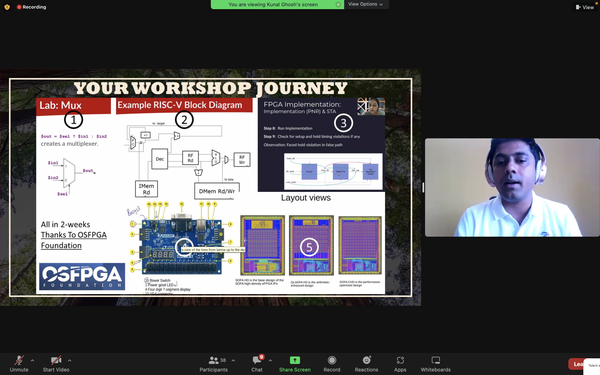Expand video options arrow beside Start Video
The width and height of the screenshot is (600, 375).
click(69, 360)
